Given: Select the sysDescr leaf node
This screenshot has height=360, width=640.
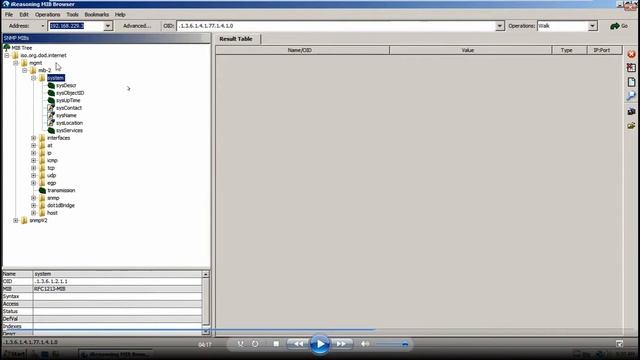Looking at the screenshot, I should (66, 85).
